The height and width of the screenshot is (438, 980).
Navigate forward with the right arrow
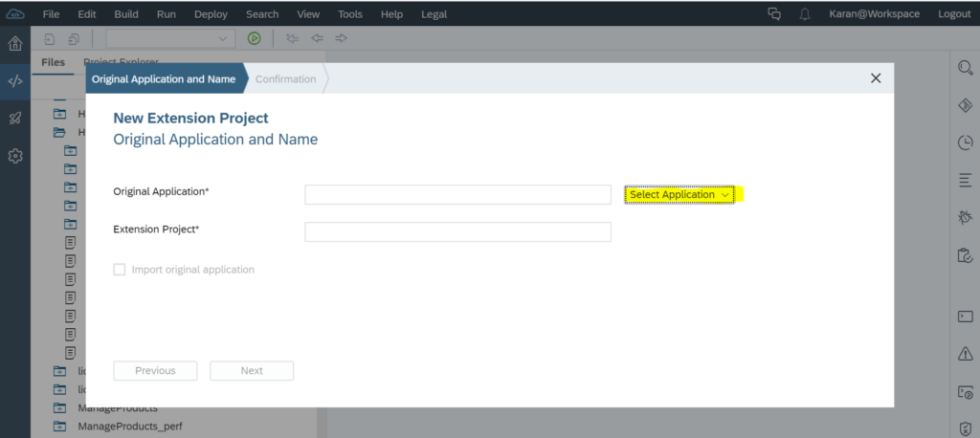(x=341, y=39)
